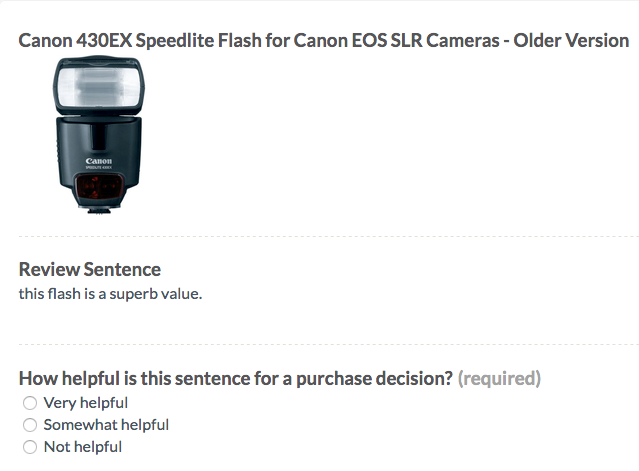Click the red AF-assist panel on the flash
639x471 pixels.
(98, 188)
